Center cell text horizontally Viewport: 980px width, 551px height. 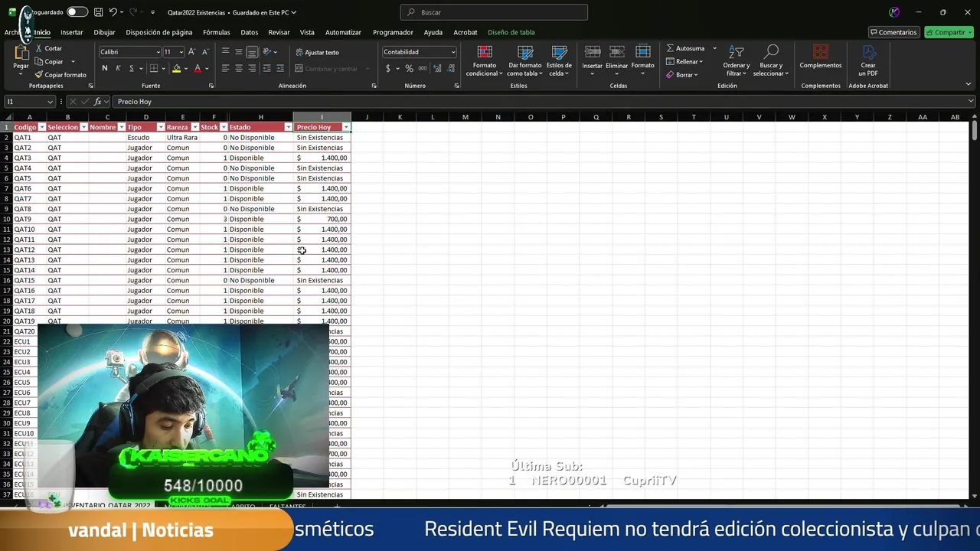click(239, 68)
